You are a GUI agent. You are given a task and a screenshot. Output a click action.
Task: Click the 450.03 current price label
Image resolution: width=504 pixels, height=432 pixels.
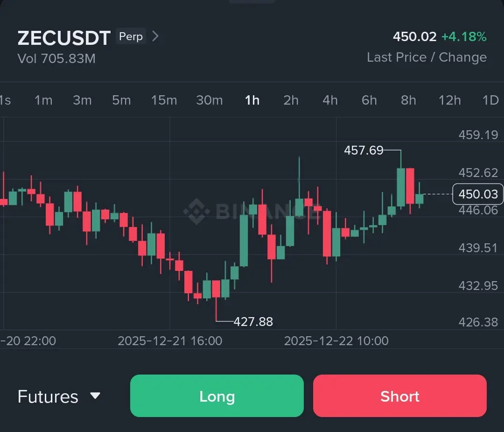(478, 194)
